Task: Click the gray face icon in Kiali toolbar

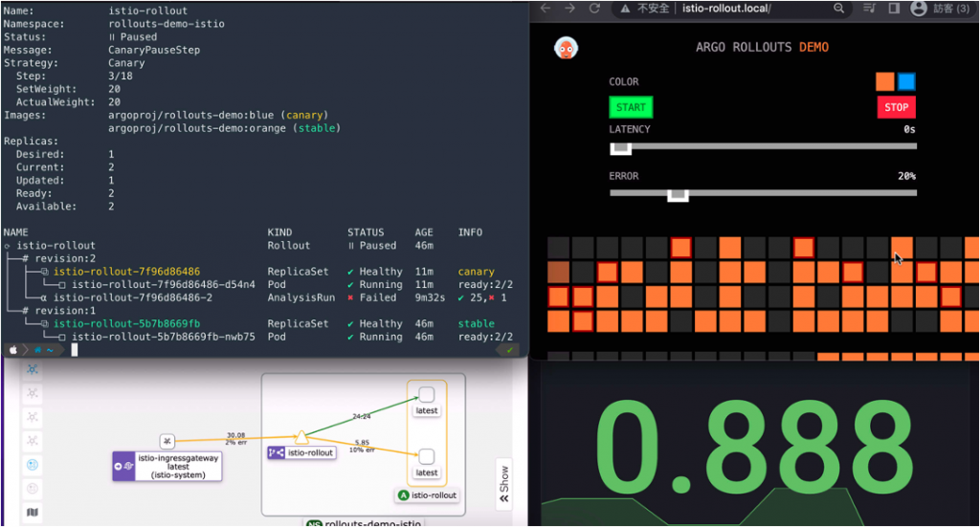Action: [x=33, y=489]
